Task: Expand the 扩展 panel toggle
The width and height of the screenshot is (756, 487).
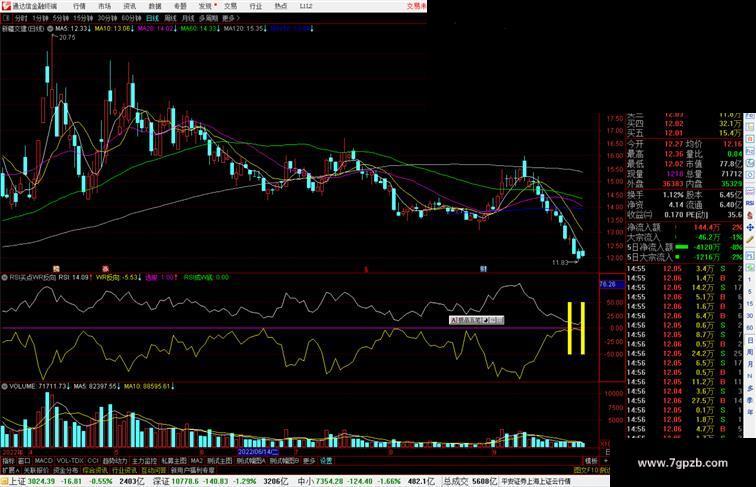Action: point(10,470)
